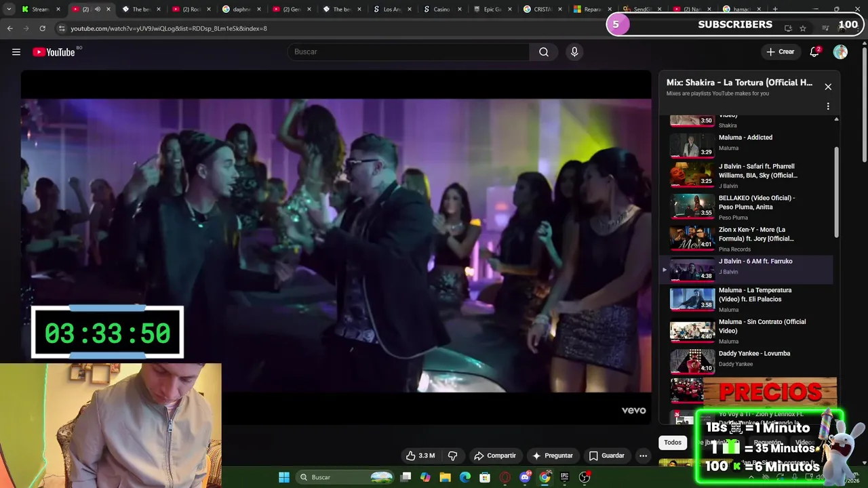
Task: Select J Balvin - 6 AM ft. Farruko
Action: pos(746,270)
